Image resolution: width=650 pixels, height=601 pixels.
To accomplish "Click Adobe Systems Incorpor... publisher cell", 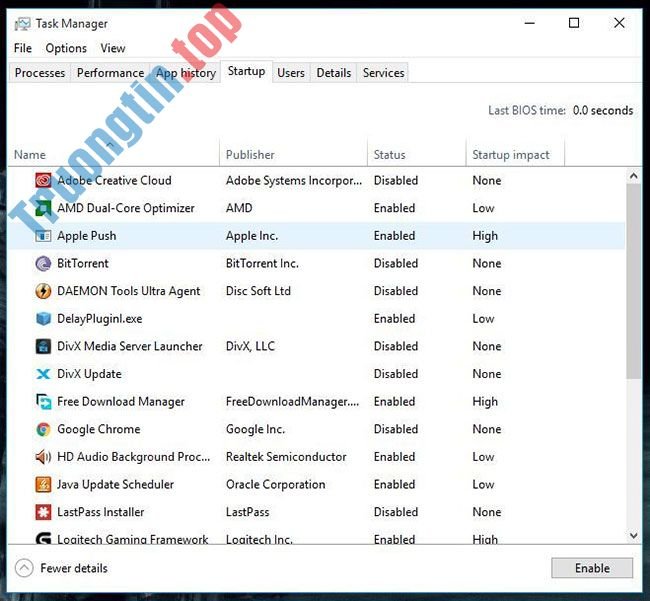I will point(294,181).
